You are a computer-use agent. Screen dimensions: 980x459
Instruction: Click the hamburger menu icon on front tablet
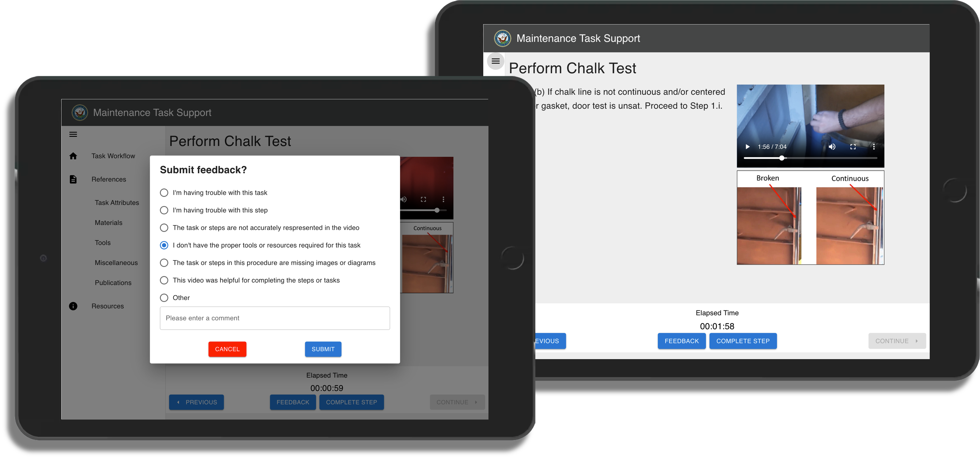(73, 134)
